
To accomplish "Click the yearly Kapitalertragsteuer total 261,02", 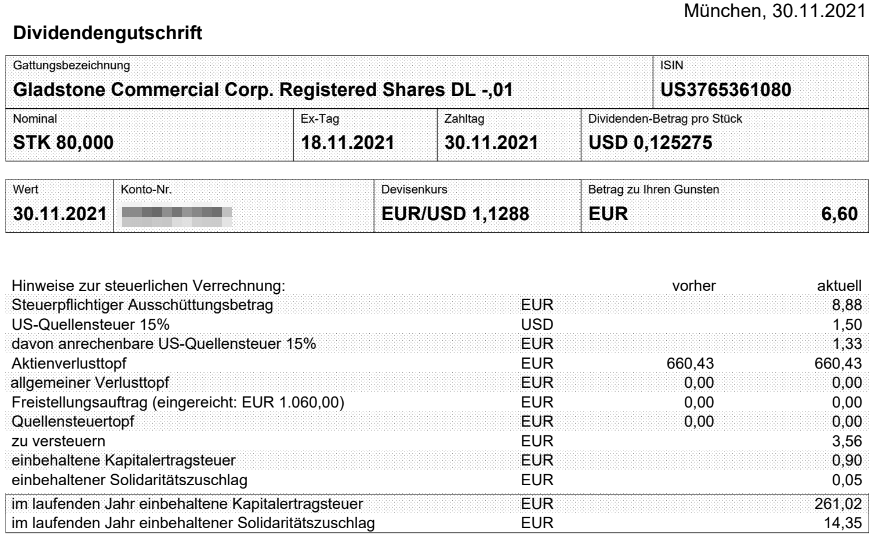I will (x=838, y=504).
